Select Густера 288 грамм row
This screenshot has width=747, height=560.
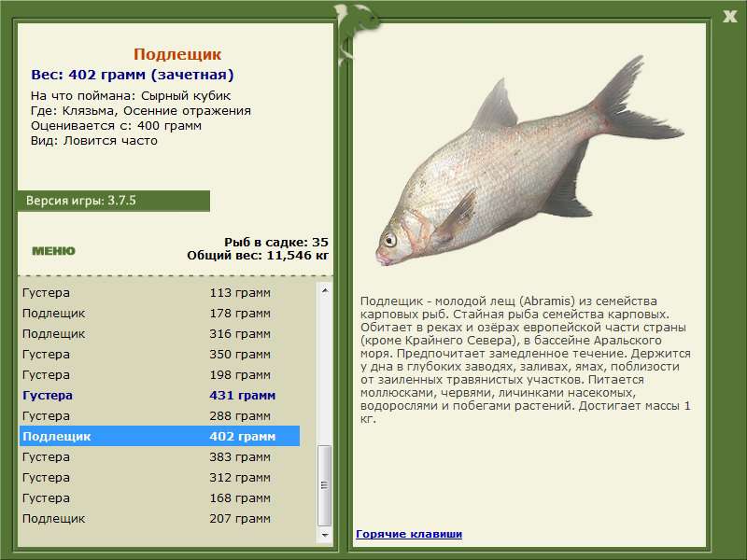(x=160, y=415)
